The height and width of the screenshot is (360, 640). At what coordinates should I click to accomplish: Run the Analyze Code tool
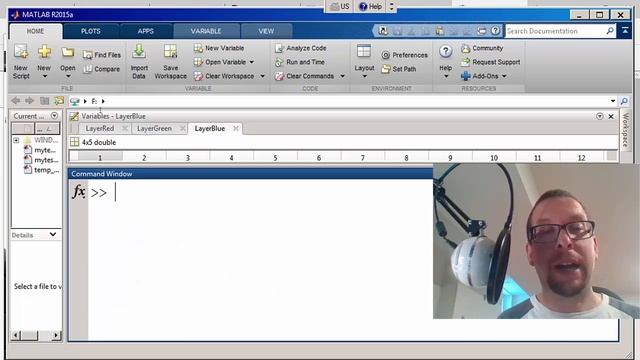[x=301, y=48]
